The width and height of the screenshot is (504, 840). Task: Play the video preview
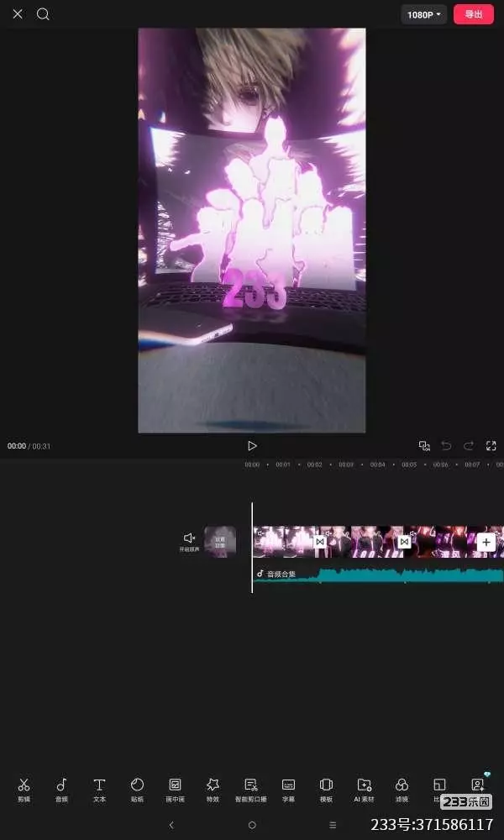(252, 446)
